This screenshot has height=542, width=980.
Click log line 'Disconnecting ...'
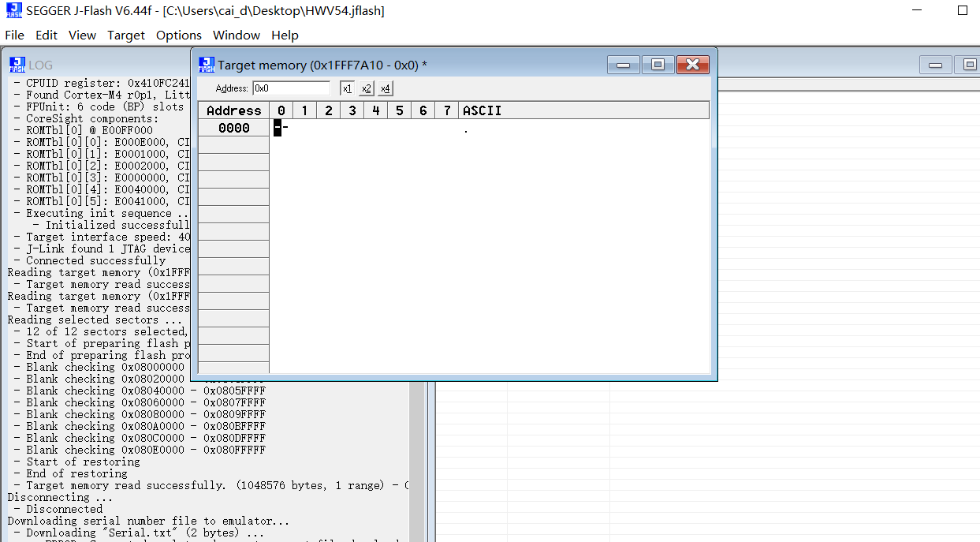(x=59, y=497)
